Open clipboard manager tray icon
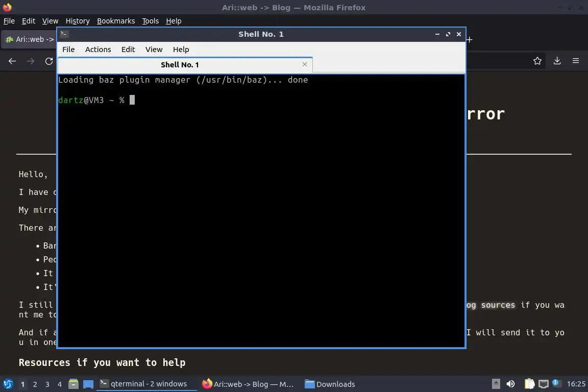 coord(529,384)
